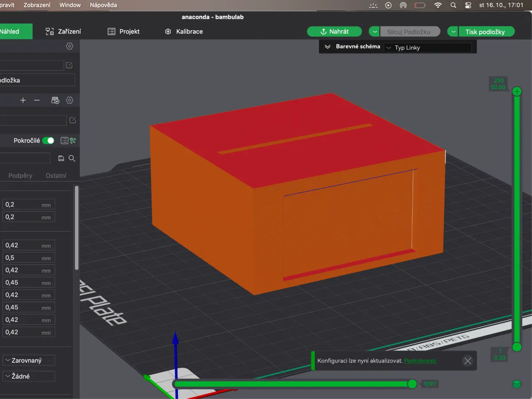Image resolution: width=532 pixels, height=399 pixels.
Task: Search settings using the magnifier icon
Action: [72, 158]
